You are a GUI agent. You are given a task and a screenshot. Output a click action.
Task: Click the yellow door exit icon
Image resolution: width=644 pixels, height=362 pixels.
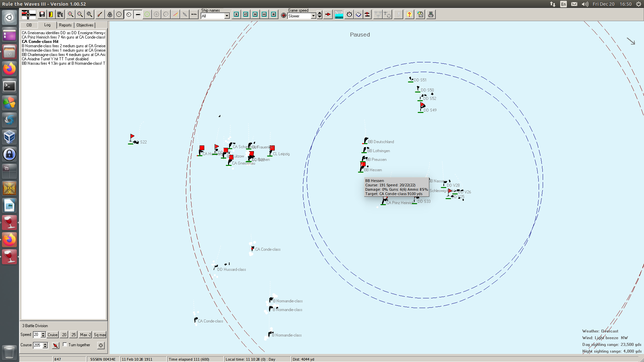pyautogui.click(x=51, y=14)
